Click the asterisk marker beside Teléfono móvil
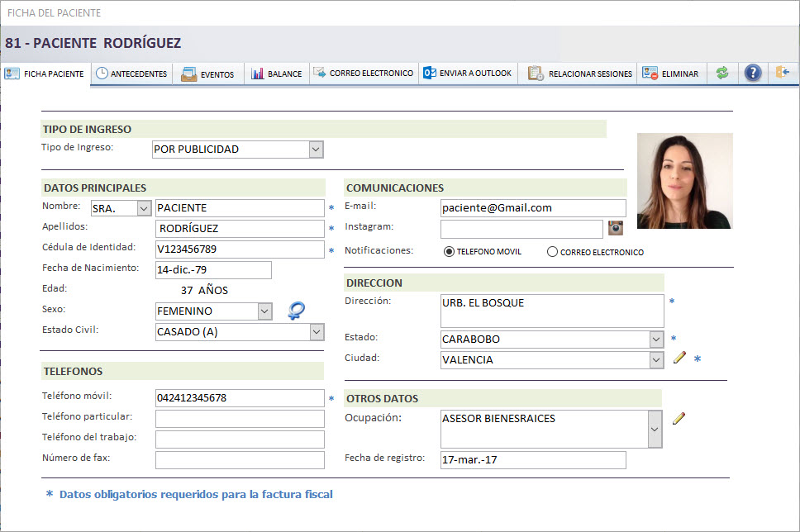 [331, 398]
